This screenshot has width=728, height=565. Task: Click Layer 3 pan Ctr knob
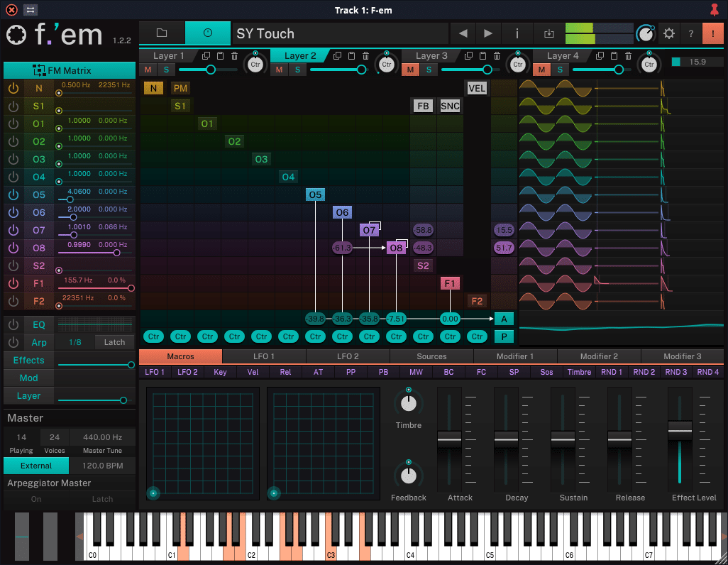(x=518, y=65)
